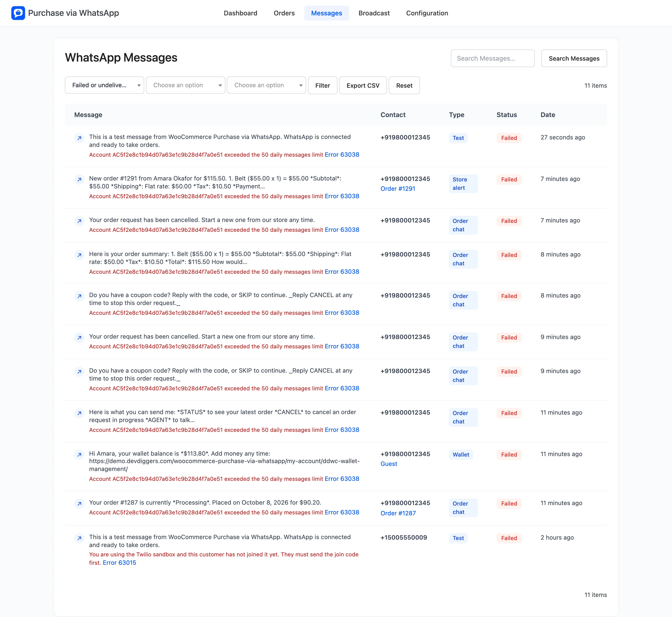This screenshot has width=672, height=617.
Task: Click arrow icon beside 'Here is your order summary' message
Action: [79, 255]
